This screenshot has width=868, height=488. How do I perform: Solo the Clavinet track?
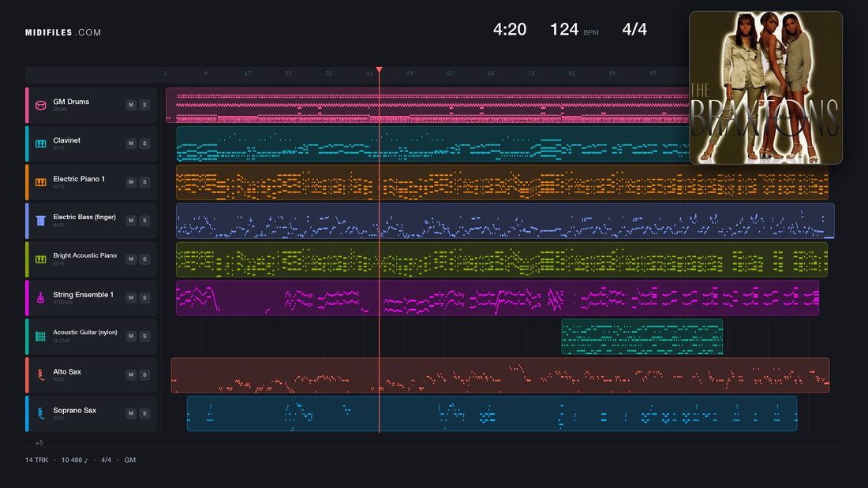144,143
